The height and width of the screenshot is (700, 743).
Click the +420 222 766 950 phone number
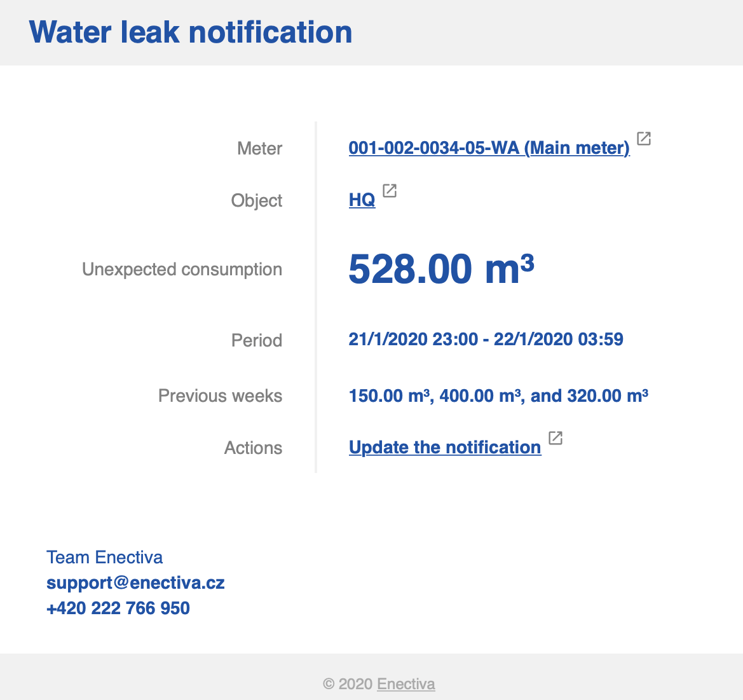(x=118, y=608)
